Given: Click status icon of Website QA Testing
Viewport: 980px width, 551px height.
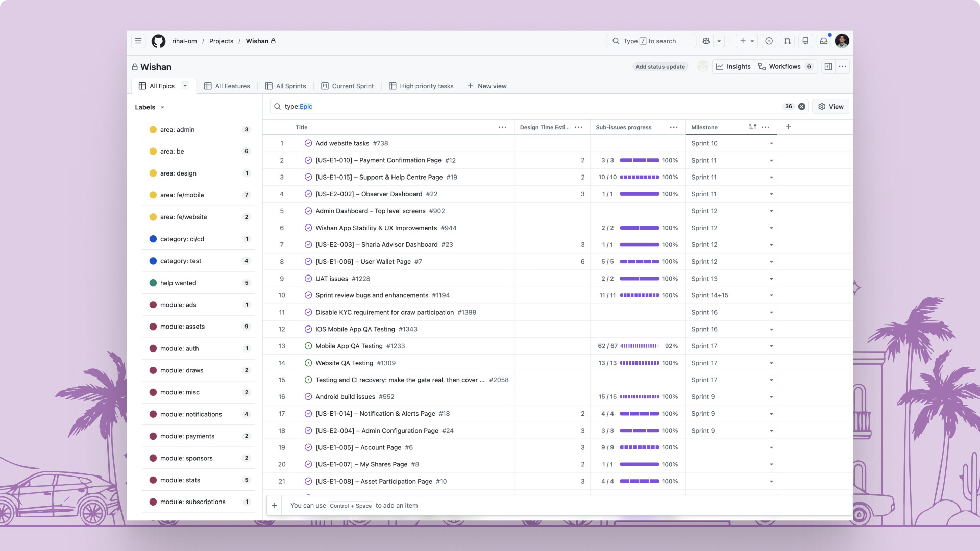Looking at the screenshot, I should [308, 363].
